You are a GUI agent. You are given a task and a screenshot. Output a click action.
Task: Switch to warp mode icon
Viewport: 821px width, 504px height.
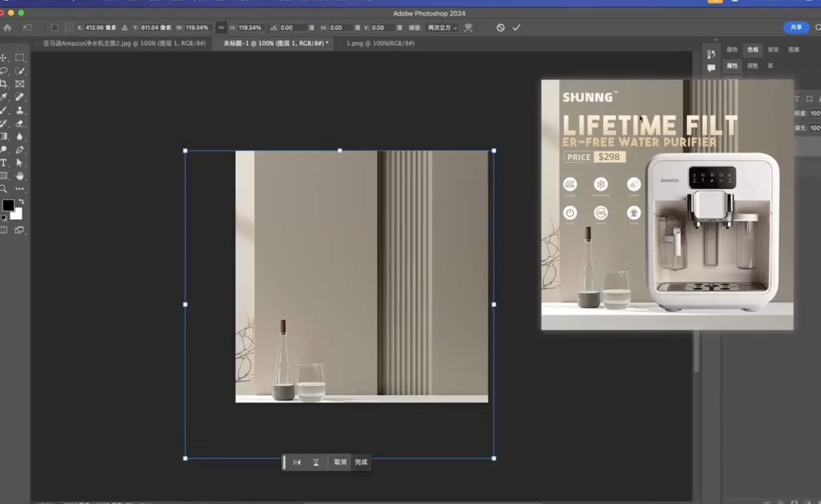click(x=468, y=28)
